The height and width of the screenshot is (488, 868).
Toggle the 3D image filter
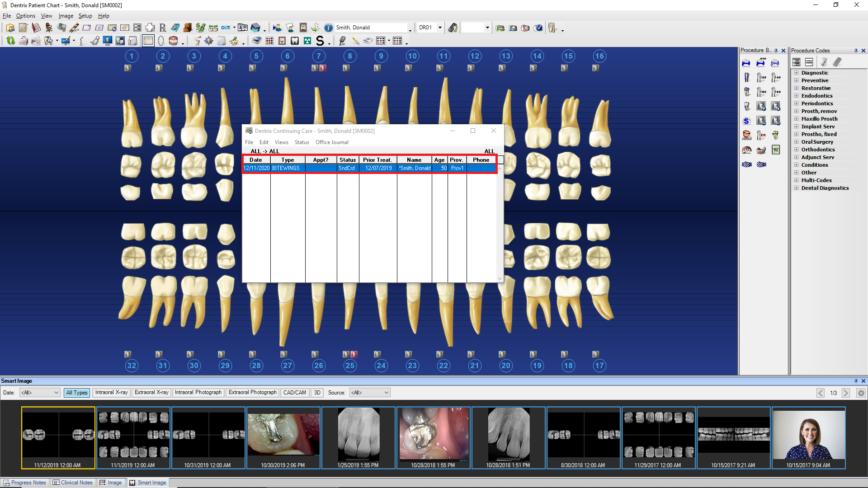coord(317,393)
